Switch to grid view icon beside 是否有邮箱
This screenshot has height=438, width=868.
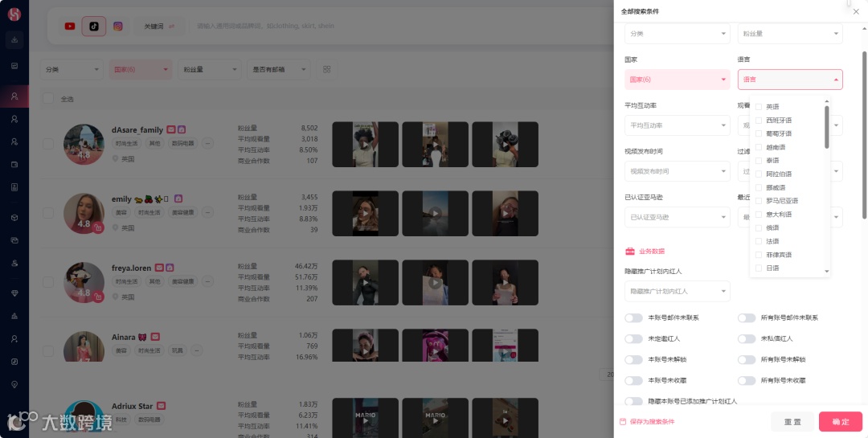point(326,70)
